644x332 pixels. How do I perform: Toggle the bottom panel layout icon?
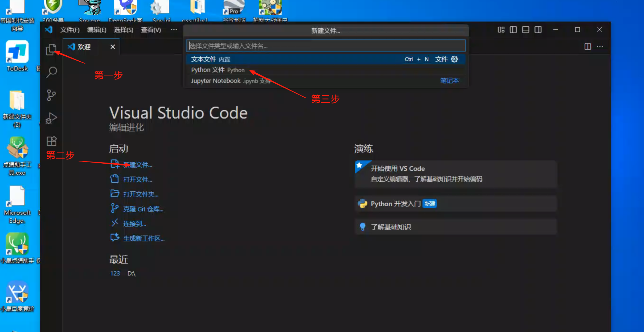[525, 30]
